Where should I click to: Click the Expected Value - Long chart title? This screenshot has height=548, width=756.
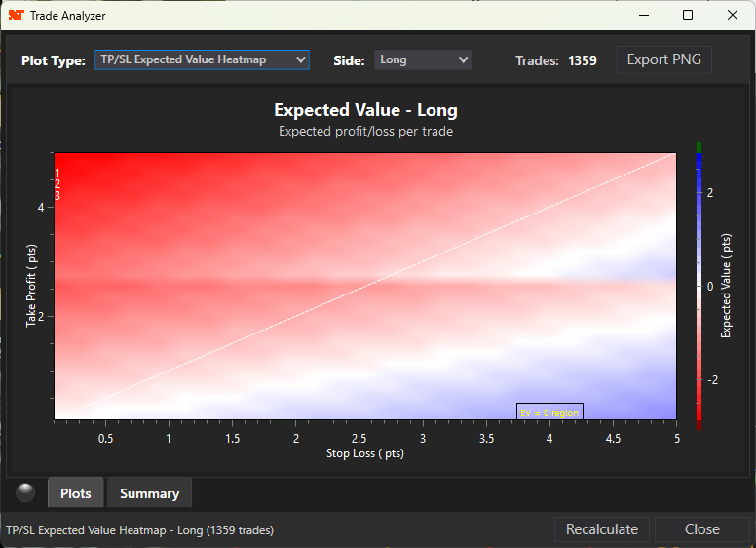pyautogui.click(x=365, y=110)
